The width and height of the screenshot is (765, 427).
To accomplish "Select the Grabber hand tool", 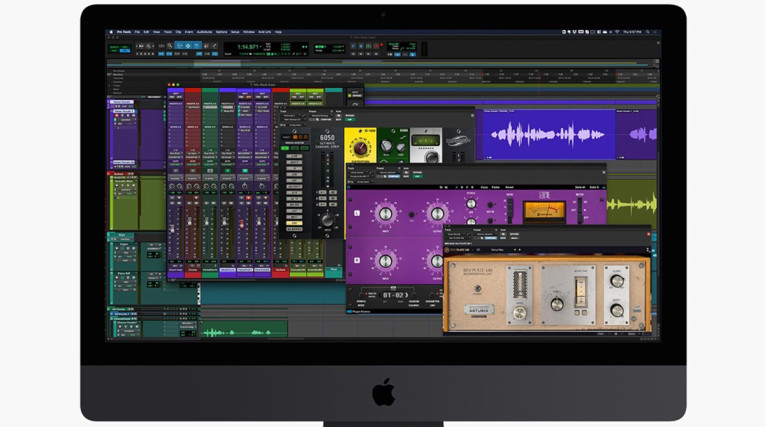I will (197, 46).
